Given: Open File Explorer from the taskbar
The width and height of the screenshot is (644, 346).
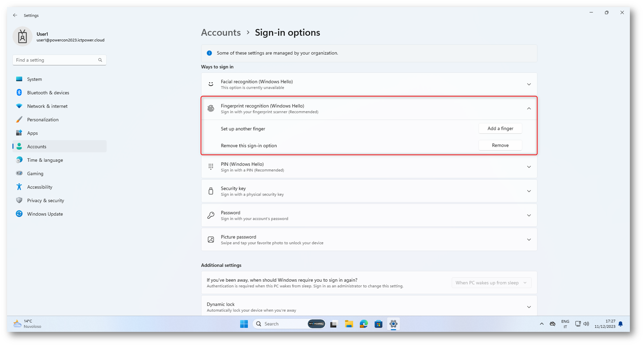Looking at the screenshot, I should (349, 324).
